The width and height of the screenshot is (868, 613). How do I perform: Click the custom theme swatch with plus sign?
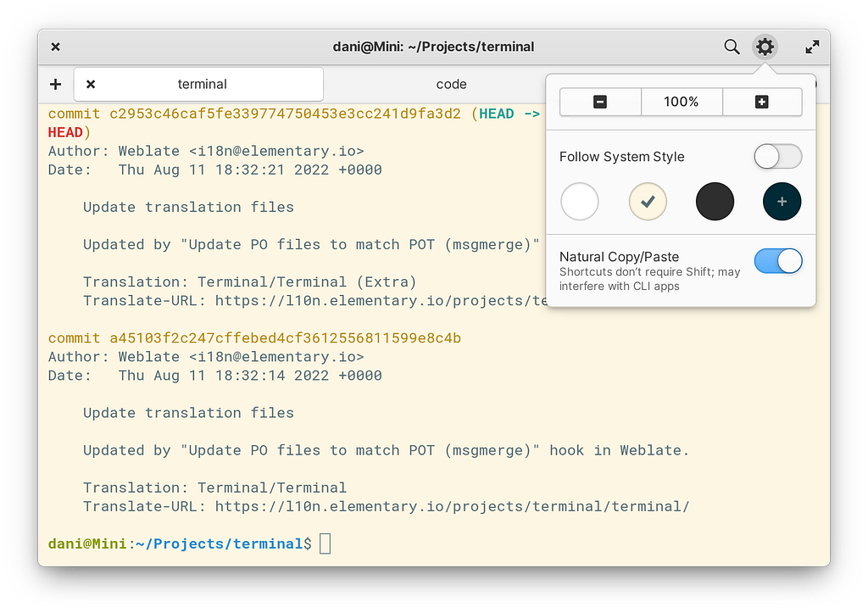[x=782, y=202]
